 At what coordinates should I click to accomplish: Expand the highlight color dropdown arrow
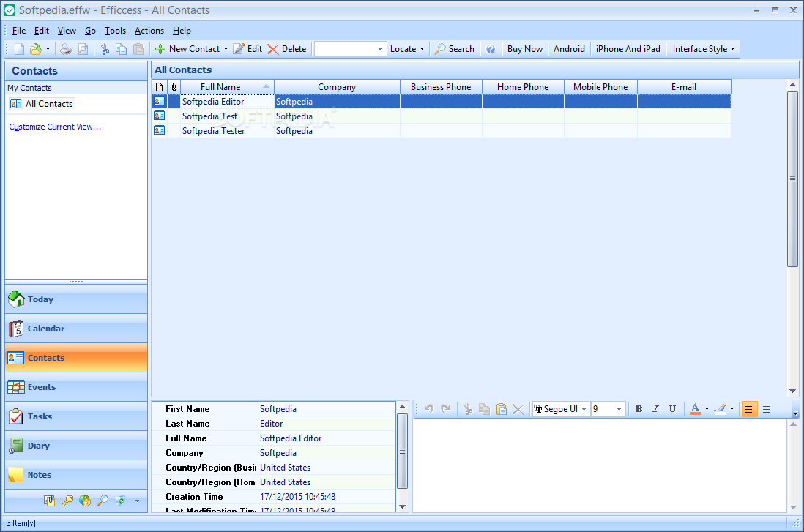click(x=732, y=409)
